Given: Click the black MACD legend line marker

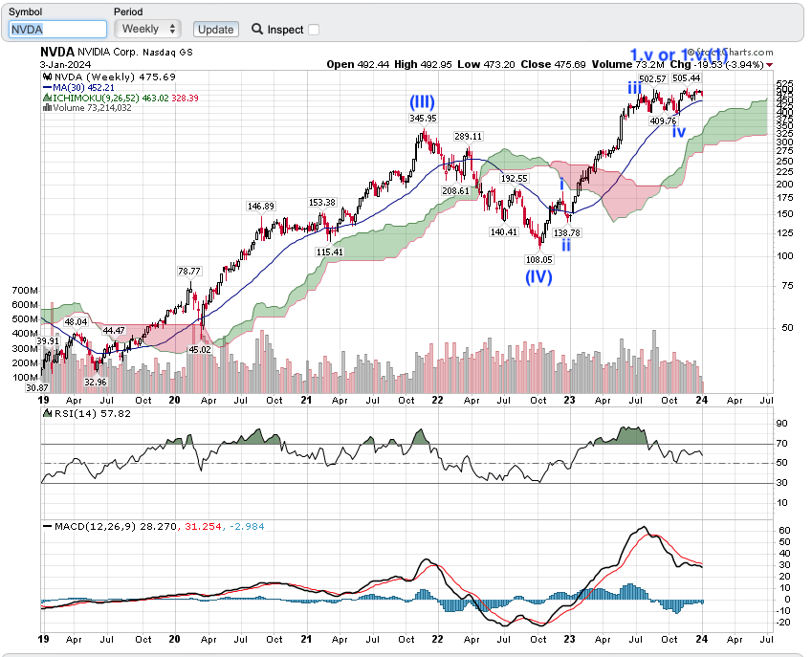Looking at the screenshot, I should pyautogui.click(x=47, y=527).
